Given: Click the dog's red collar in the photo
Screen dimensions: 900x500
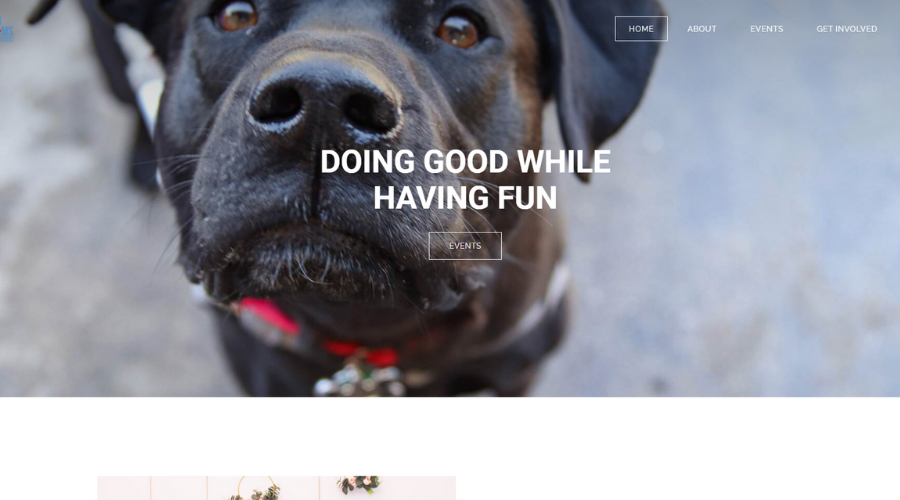Looking at the screenshot, I should click(319, 333).
